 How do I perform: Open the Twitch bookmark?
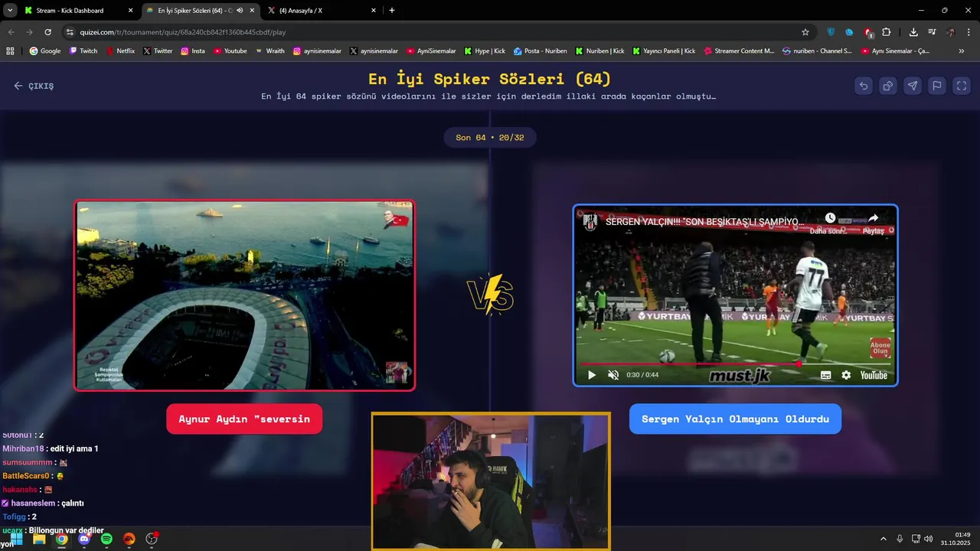[83, 51]
